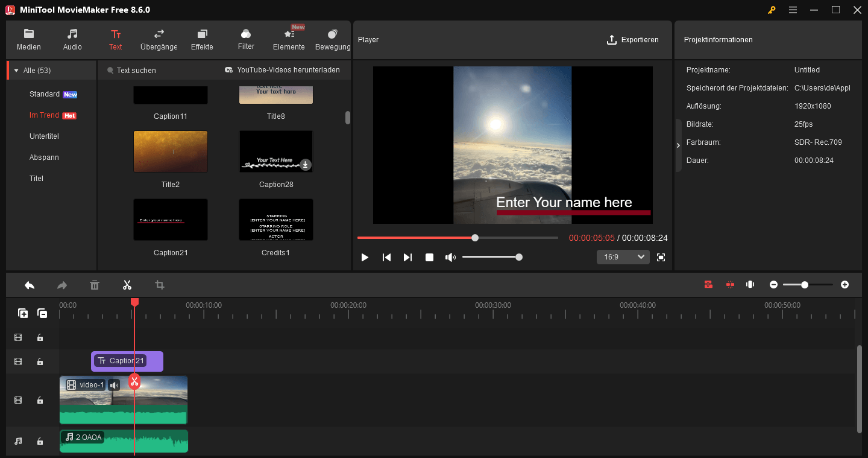Unlock the music track lock toggle
The height and width of the screenshot is (458, 868).
coord(40,441)
